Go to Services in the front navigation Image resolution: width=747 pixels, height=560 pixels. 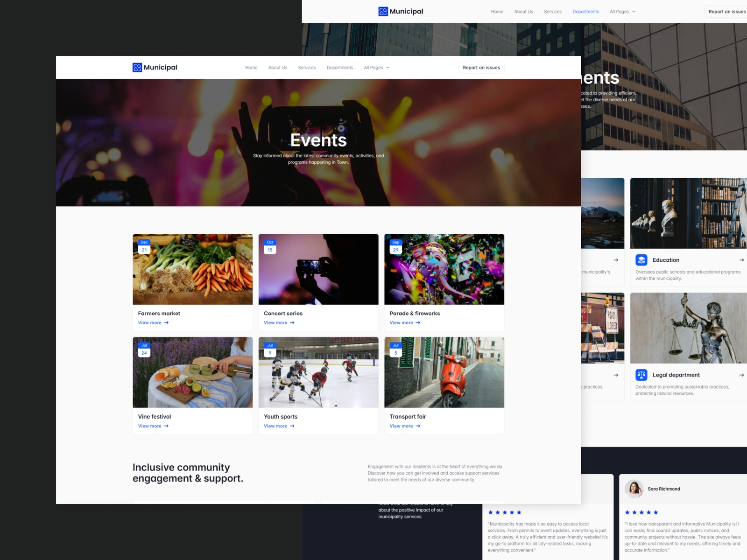pos(307,68)
